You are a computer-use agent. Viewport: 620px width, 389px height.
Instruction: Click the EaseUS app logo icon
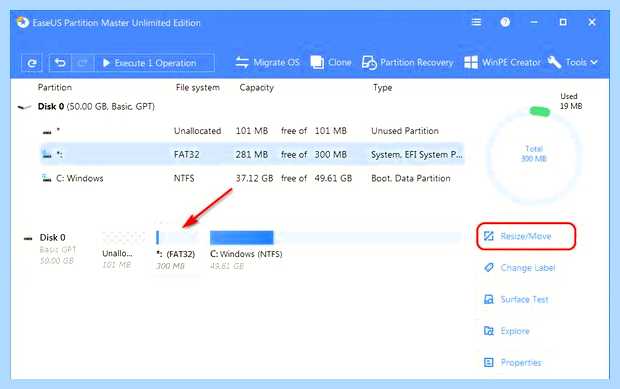(x=23, y=23)
